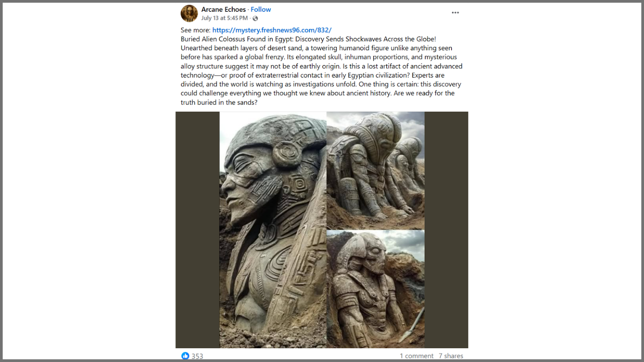Open the Arcane Echoes page name
Screen dimensions: 644x362
tap(223, 9)
